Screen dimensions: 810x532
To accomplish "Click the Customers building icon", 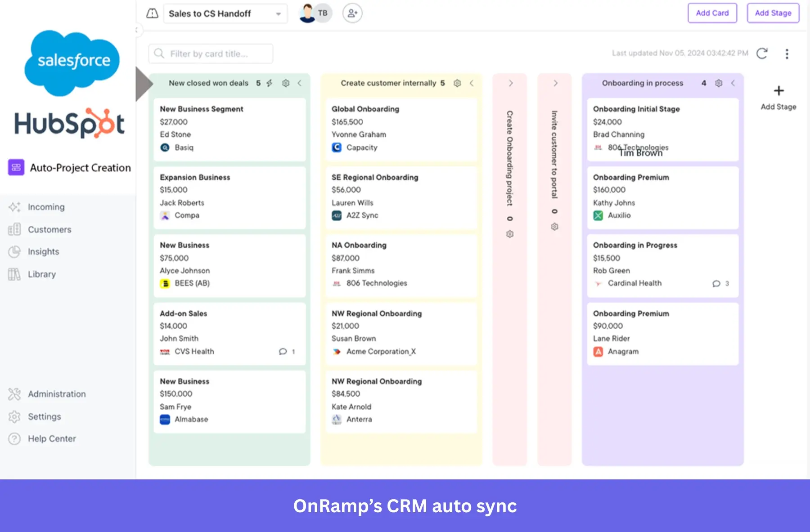I will [x=14, y=229].
